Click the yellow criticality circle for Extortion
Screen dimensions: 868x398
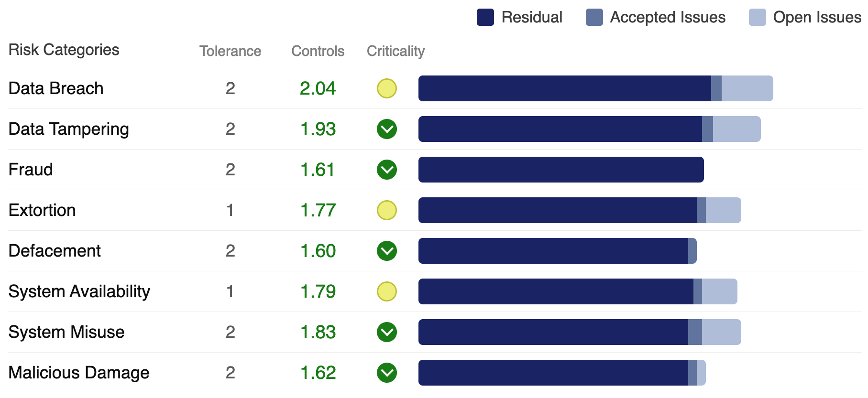coord(387,210)
